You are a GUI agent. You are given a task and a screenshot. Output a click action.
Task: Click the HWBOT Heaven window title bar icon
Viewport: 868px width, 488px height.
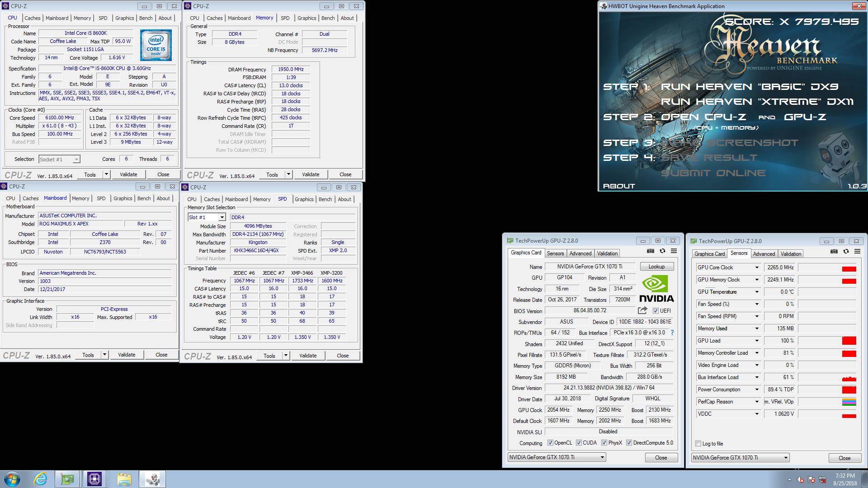603,6
